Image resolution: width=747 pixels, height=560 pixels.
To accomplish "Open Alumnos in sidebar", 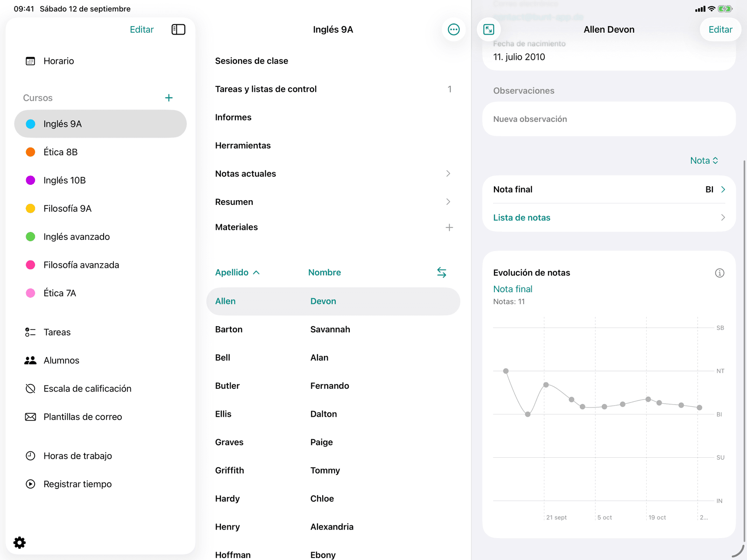I will click(x=100, y=360).
